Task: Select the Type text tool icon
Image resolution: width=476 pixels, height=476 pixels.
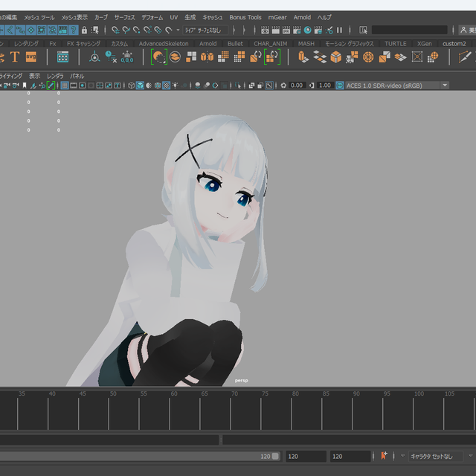Action: (x=15, y=57)
